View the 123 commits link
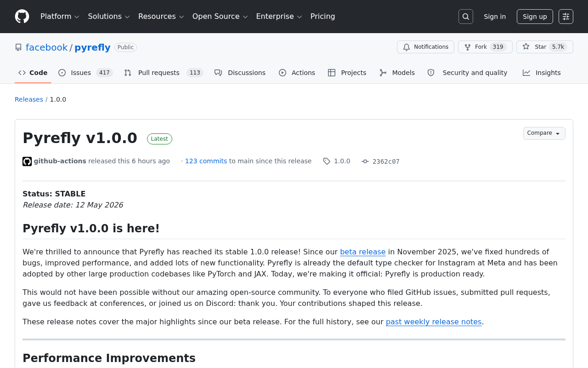Image resolution: width=588 pixels, height=368 pixels. (206, 161)
